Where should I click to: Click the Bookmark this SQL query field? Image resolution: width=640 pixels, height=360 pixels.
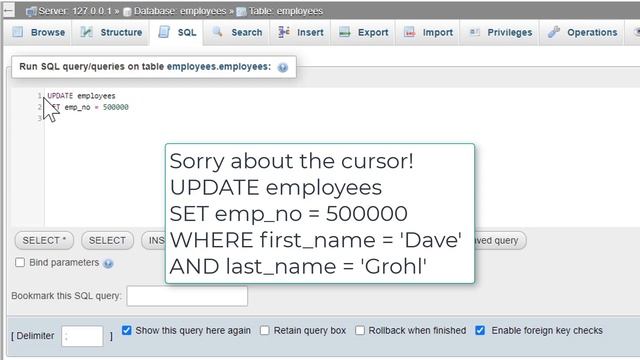(187, 296)
